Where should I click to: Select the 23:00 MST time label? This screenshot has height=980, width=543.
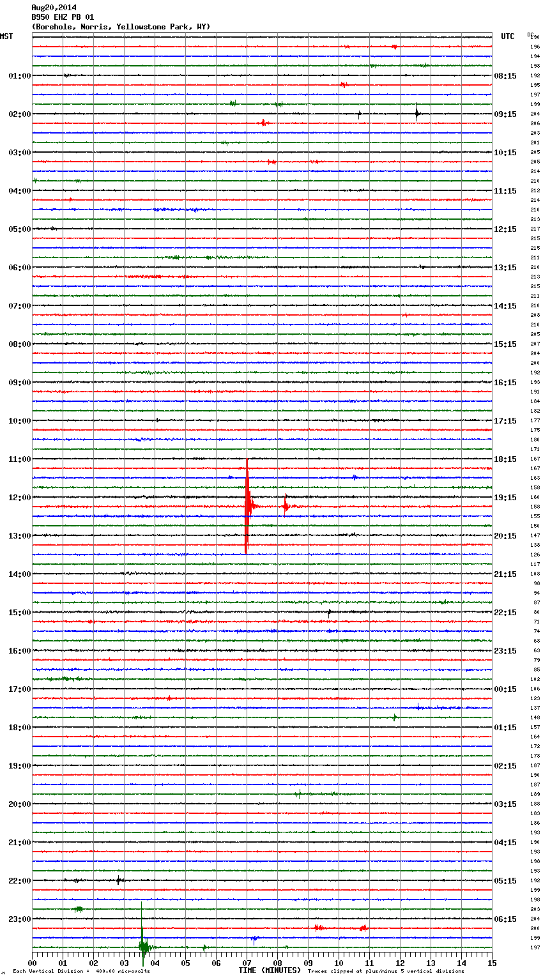pyautogui.click(x=19, y=919)
